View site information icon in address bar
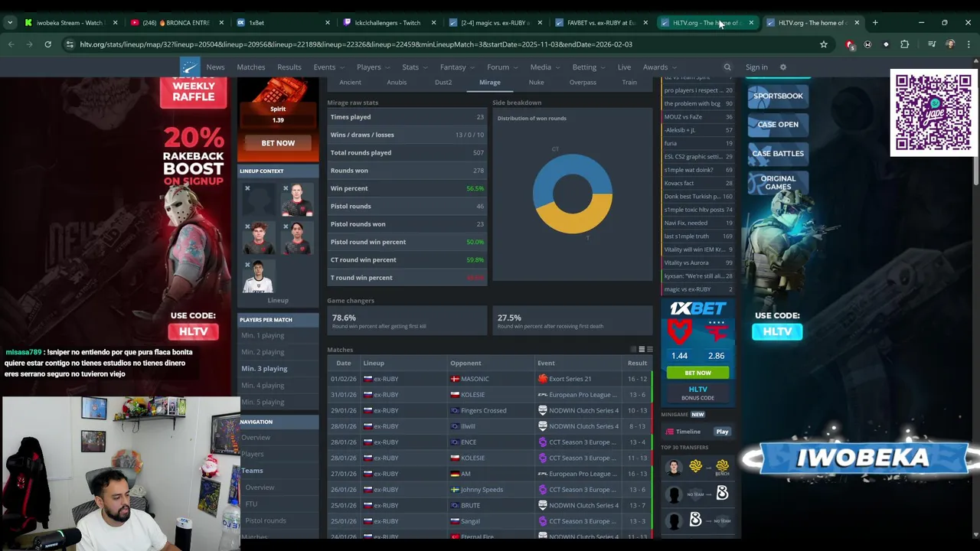Screen dimensions: 980x551 70,44
